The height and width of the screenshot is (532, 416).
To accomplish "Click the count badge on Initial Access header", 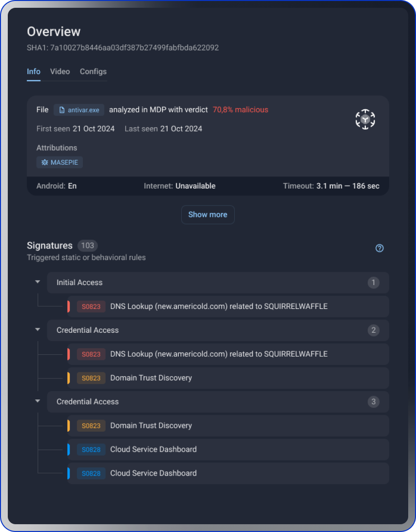I will coord(373,282).
